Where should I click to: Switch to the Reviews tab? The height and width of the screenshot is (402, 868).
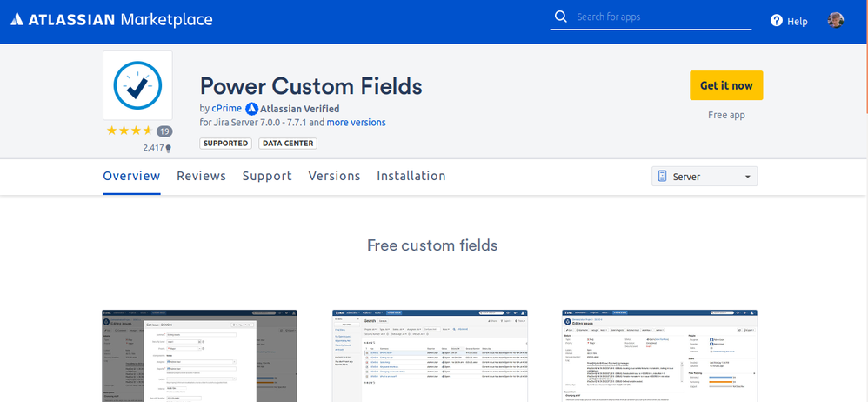tap(202, 176)
